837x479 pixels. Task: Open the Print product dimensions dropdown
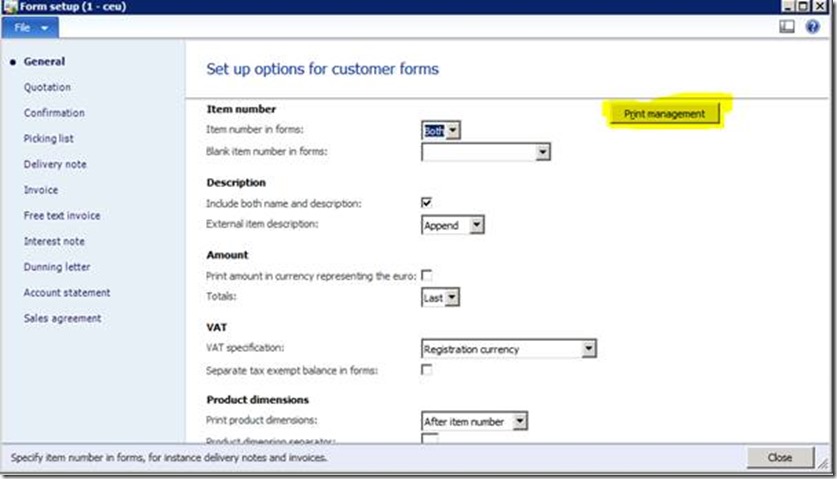(x=519, y=422)
